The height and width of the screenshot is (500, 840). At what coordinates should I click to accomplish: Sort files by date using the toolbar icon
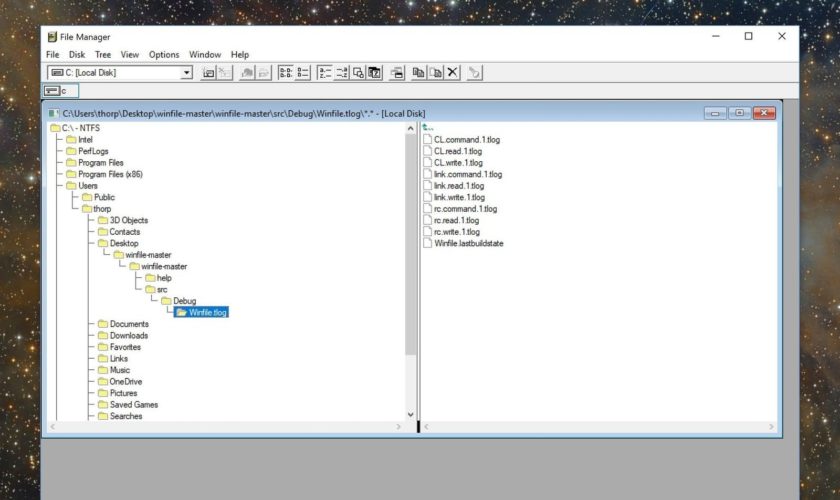(x=374, y=73)
